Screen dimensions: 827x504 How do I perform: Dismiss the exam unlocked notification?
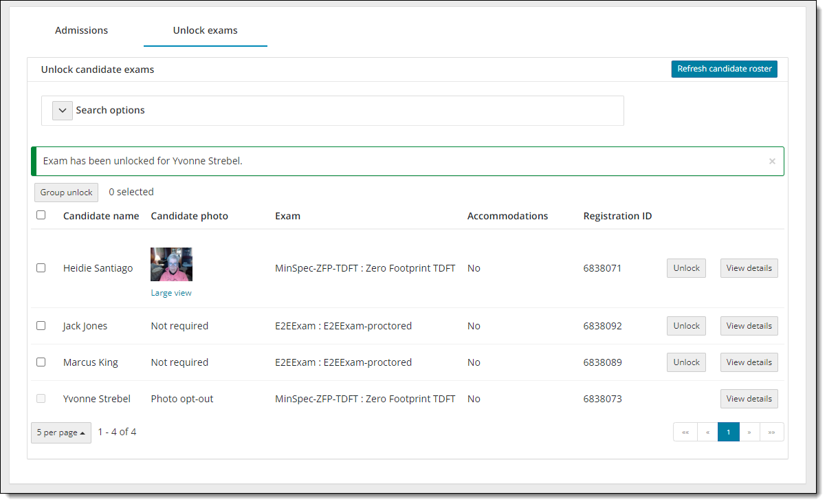(771, 162)
